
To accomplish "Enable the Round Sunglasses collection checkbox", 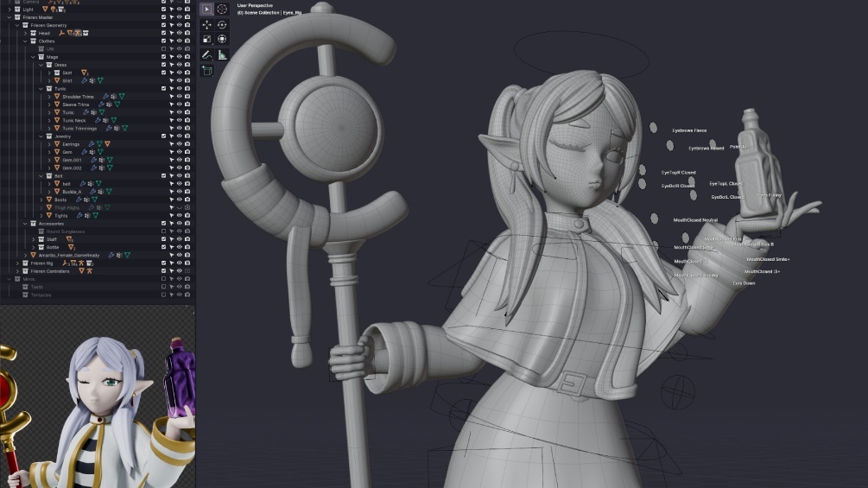I will click(x=163, y=231).
